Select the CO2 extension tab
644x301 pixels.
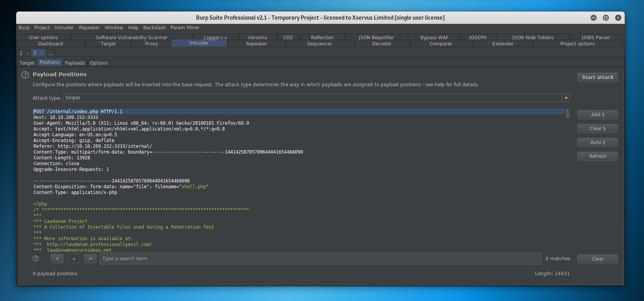[288, 37]
